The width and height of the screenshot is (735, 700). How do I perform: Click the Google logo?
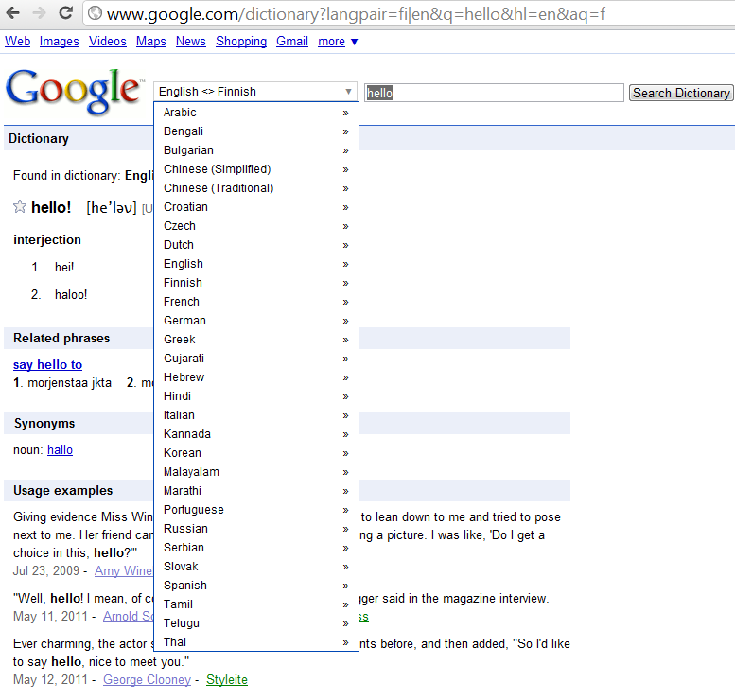pos(73,91)
